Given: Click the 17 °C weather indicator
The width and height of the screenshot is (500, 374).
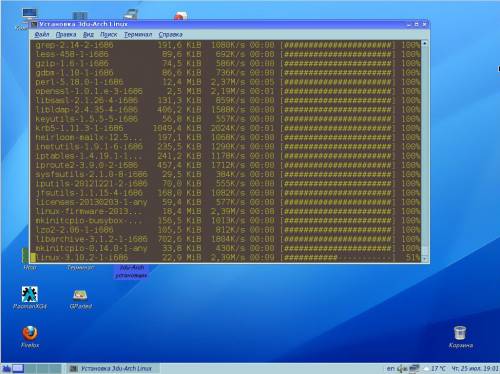Looking at the screenshot, I should click(435, 369).
